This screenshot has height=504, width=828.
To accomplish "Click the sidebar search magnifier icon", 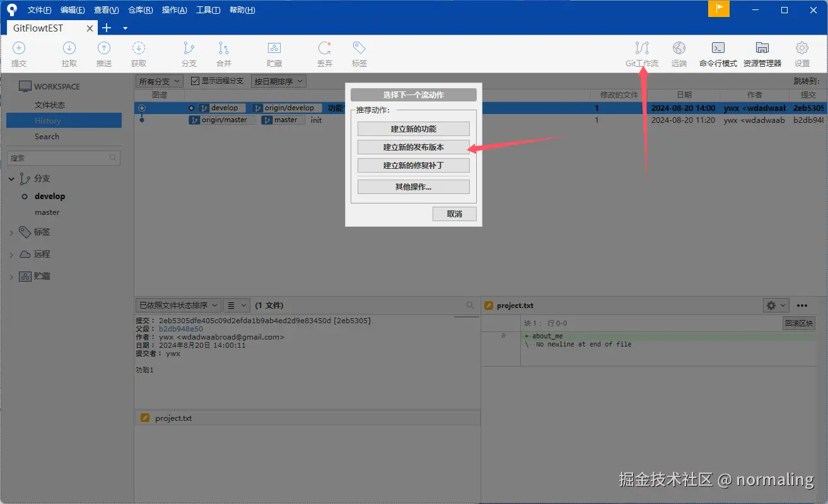I will [113, 158].
